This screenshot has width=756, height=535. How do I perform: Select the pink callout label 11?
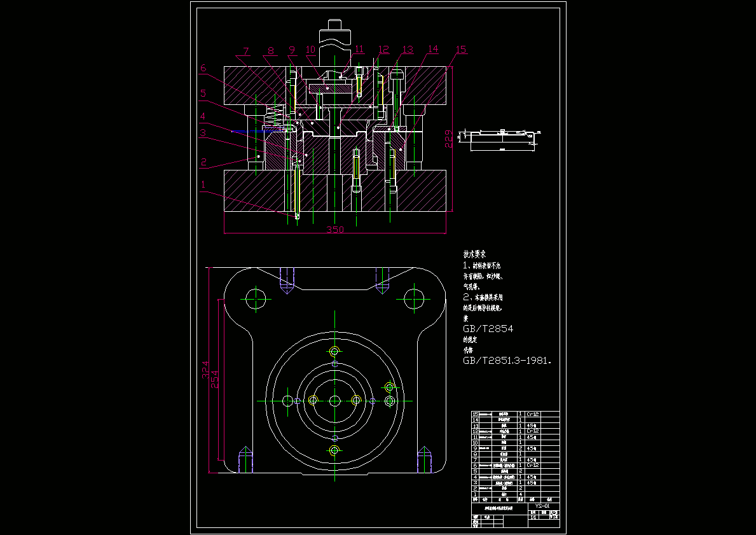[359, 49]
